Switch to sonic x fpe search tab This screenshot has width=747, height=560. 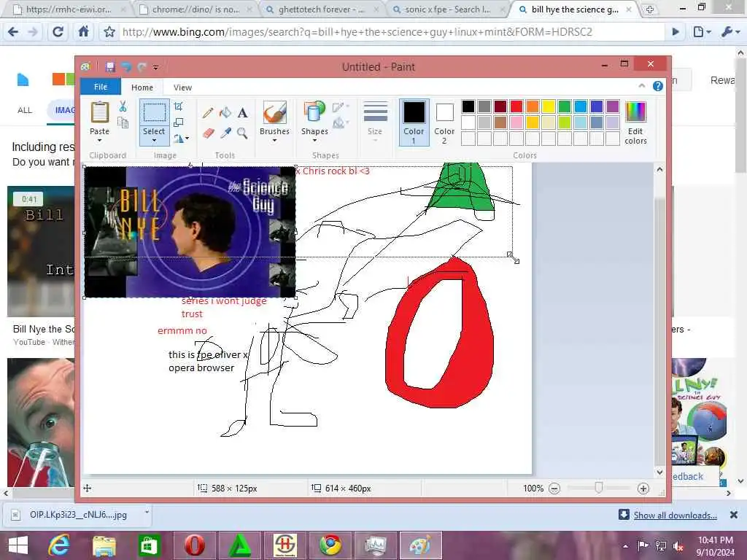(x=447, y=9)
